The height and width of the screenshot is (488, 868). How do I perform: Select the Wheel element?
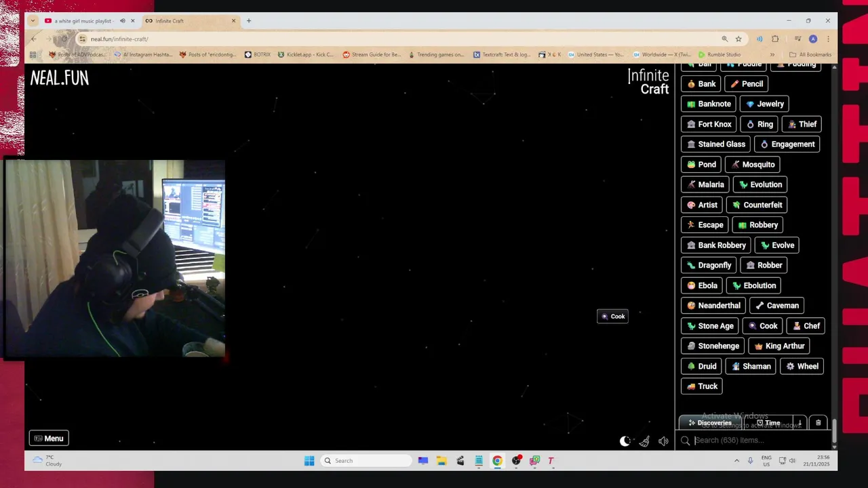802,366
